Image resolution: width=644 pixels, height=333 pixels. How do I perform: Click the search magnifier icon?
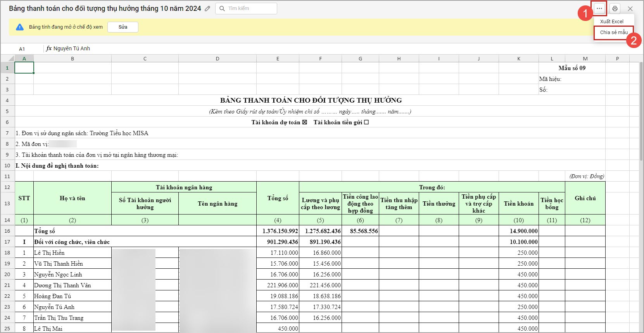[x=222, y=9]
